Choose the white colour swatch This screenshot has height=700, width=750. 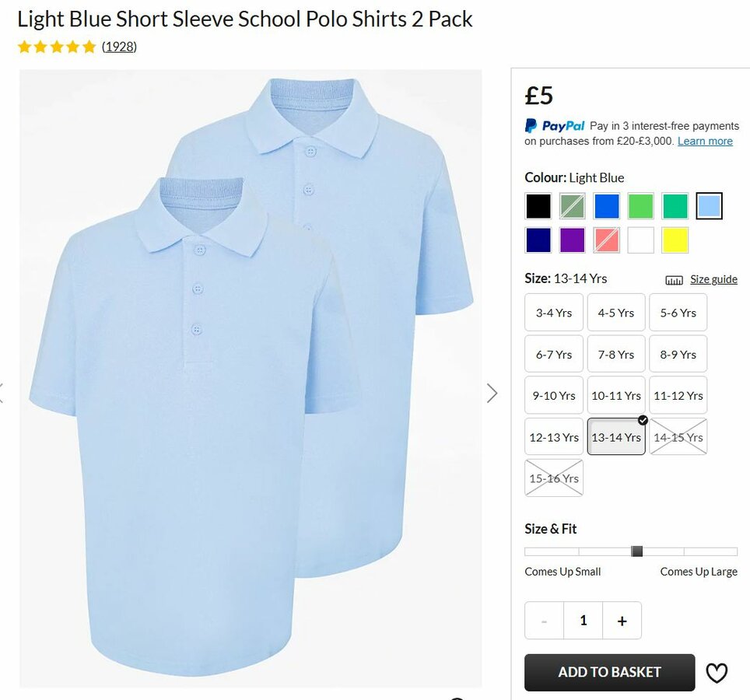click(x=640, y=240)
